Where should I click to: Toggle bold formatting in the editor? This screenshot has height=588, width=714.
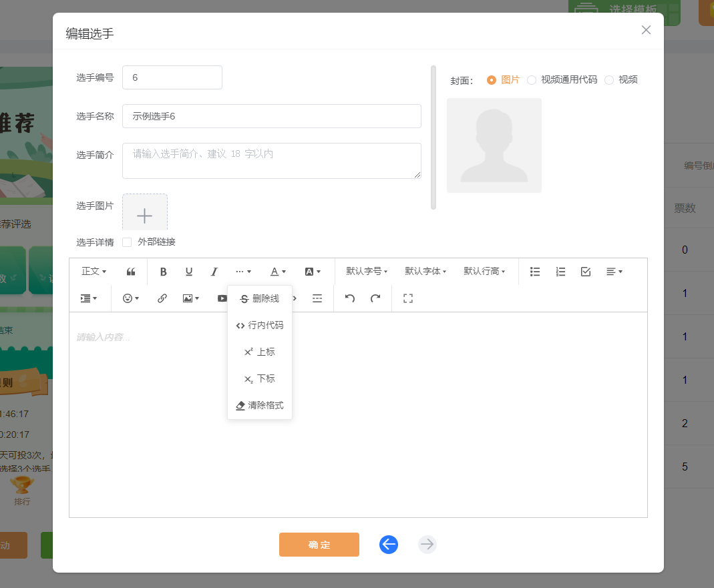tap(164, 272)
